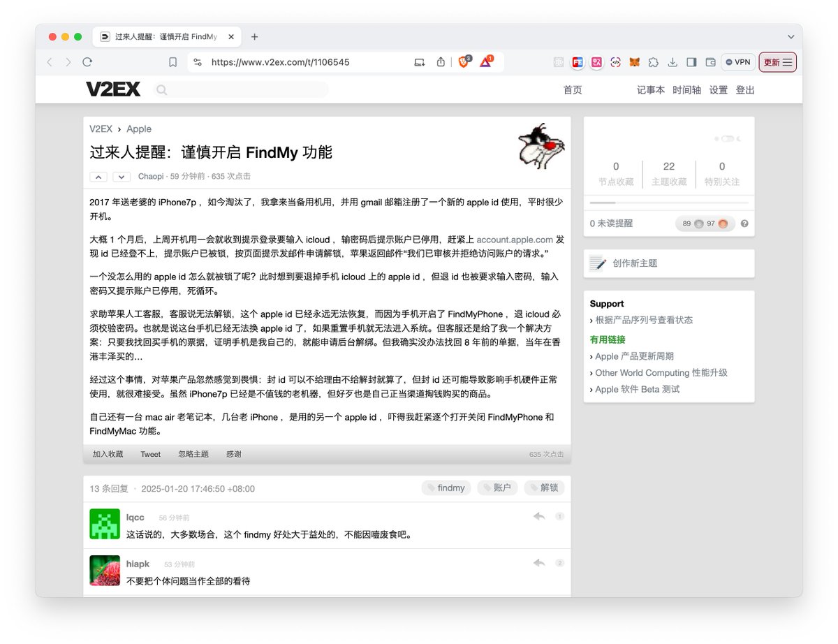Open 主题收藏 22 in sidebar

tap(669, 174)
